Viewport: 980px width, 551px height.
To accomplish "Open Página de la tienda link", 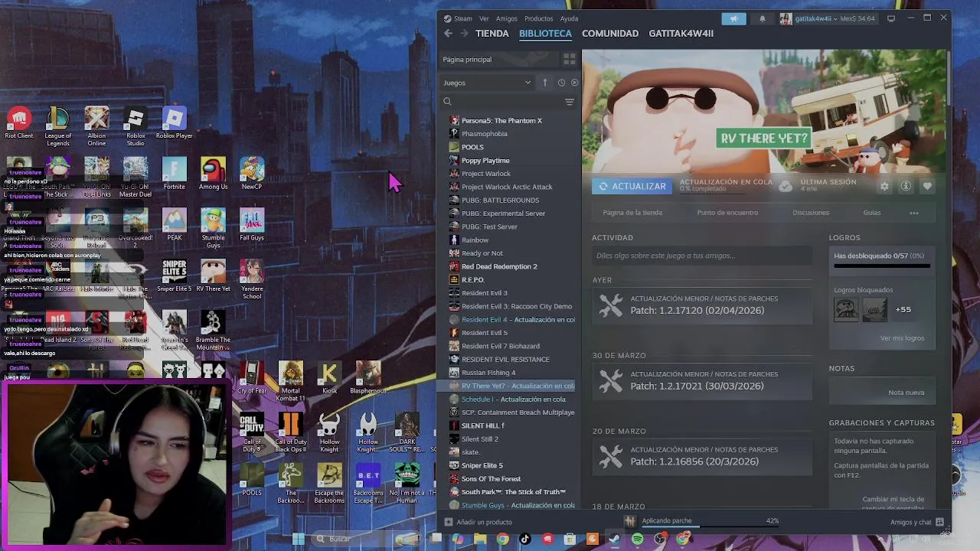I will point(632,213).
